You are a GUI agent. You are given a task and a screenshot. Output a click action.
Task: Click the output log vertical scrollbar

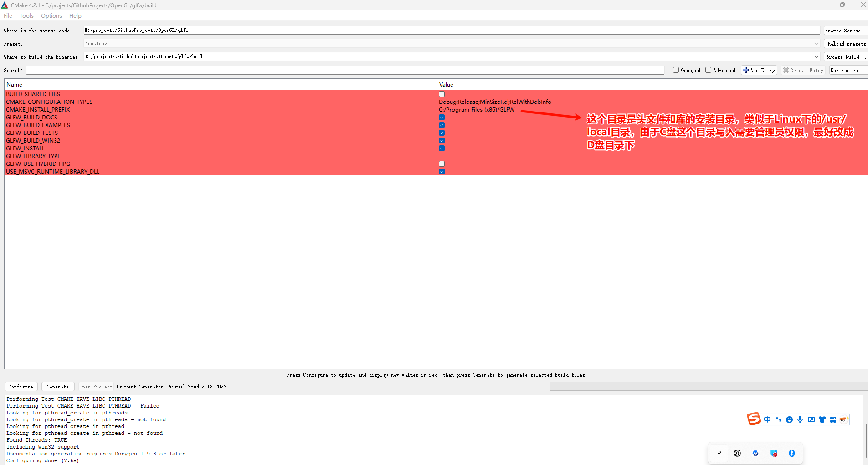[x=866, y=441]
